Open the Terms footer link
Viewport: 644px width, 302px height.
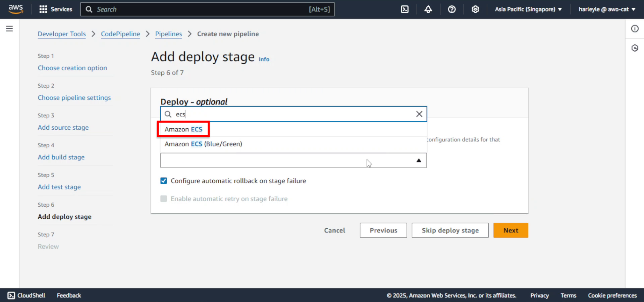coord(568,295)
